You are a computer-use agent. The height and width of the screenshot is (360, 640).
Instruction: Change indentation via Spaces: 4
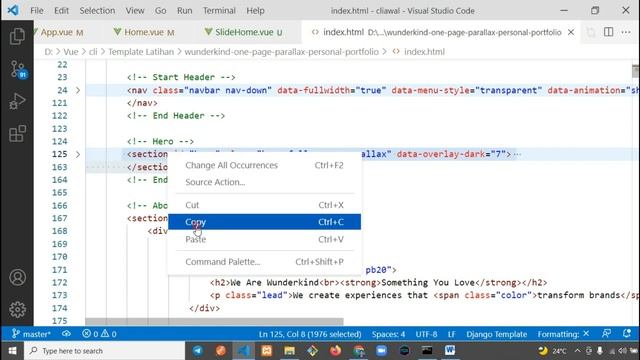[389, 334]
